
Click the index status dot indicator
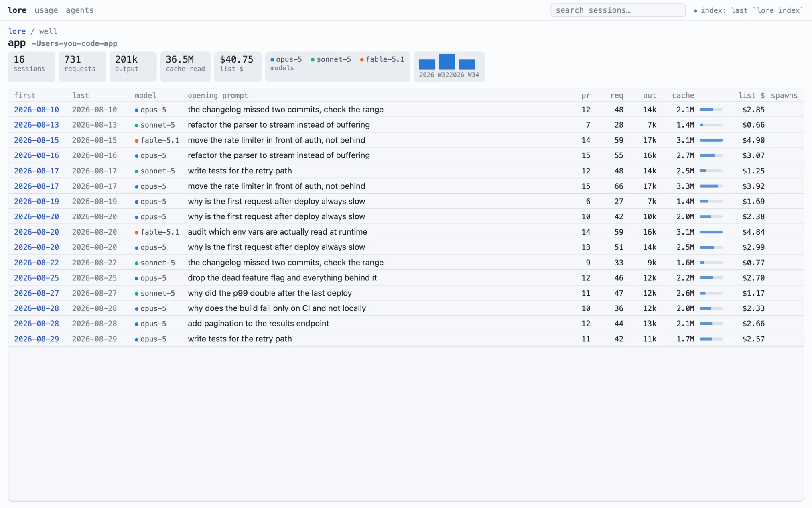click(695, 11)
